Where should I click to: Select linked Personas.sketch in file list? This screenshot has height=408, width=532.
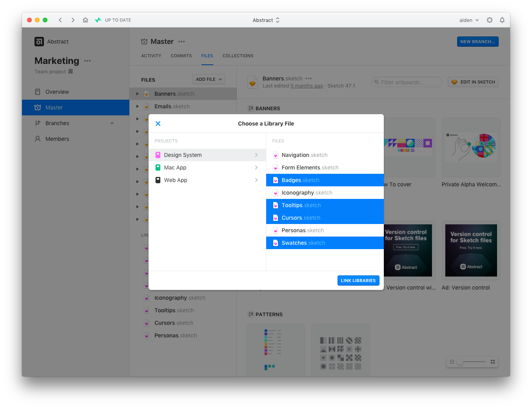point(183,335)
